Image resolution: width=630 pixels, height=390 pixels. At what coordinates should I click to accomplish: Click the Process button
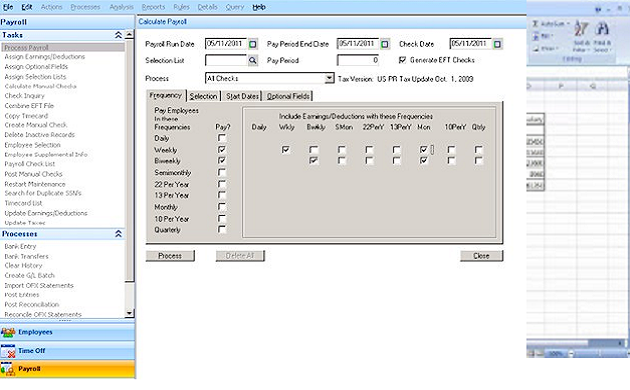(170, 256)
